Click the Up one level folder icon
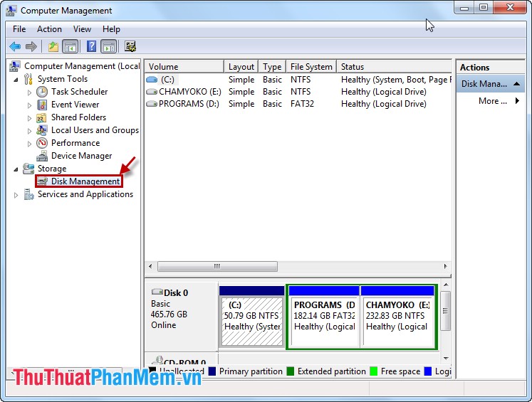 pos(53,46)
